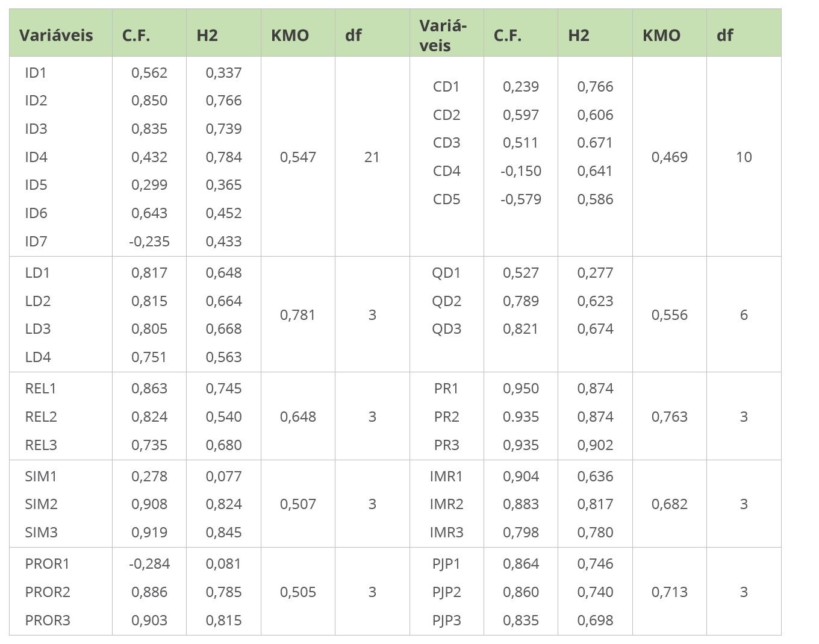Select the LD3 variable label
The height and width of the screenshot is (644, 819).
tap(38, 329)
